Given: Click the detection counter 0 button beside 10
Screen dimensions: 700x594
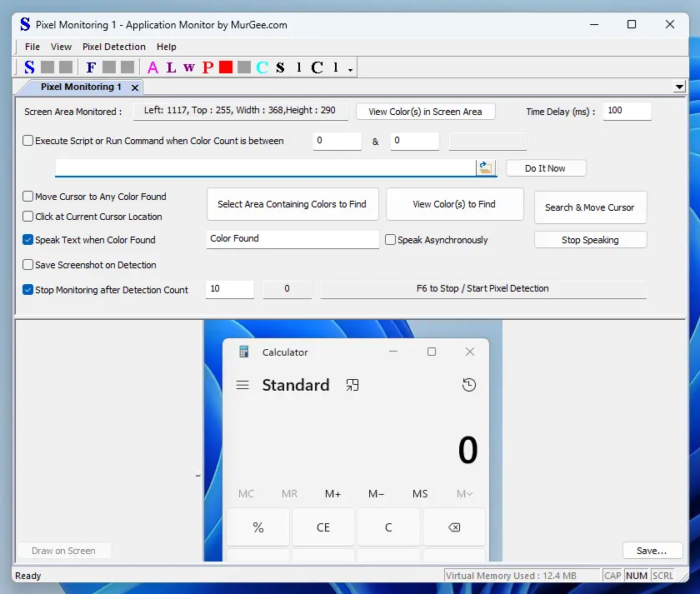Looking at the screenshot, I should [x=287, y=289].
